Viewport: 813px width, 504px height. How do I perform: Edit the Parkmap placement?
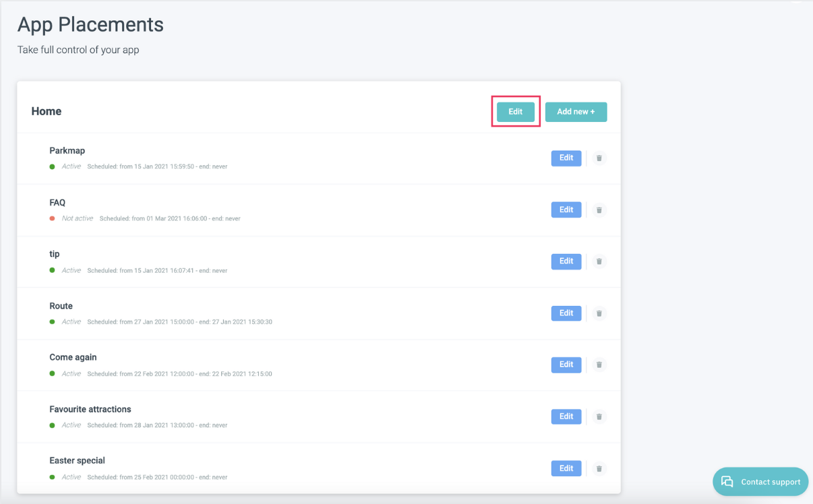tap(566, 158)
